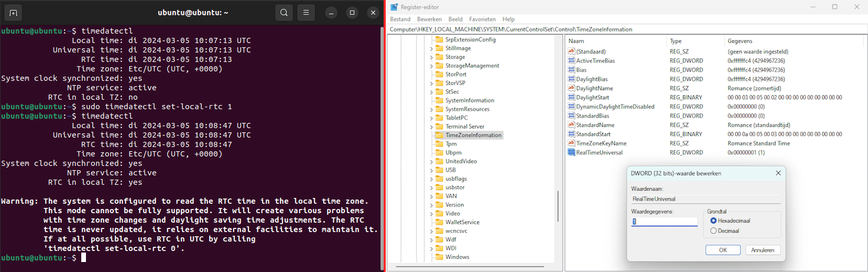Expand the TabletPC tree node
The width and height of the screenshot is (868, 272).
pos(431,118)
